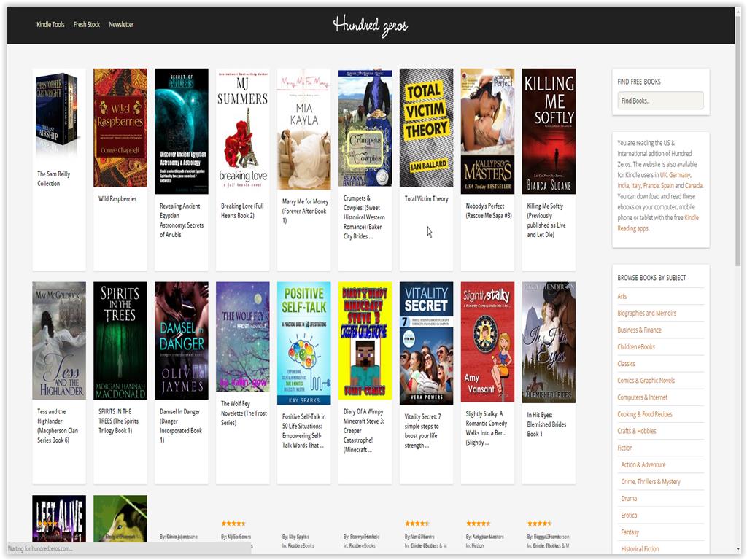Open The Sam Reilly Collection cover
Screen dimensions: 747x560
coord(59,115)
